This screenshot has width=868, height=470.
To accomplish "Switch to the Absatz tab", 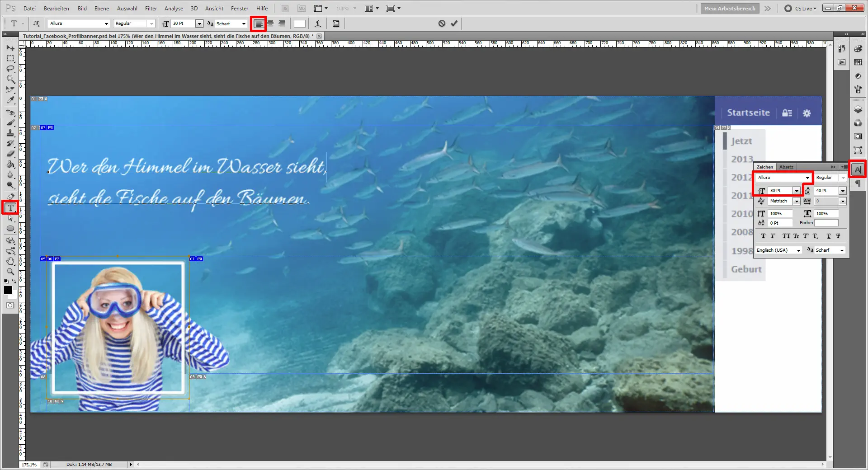I will pyautogui.click(x=786, y=167).
